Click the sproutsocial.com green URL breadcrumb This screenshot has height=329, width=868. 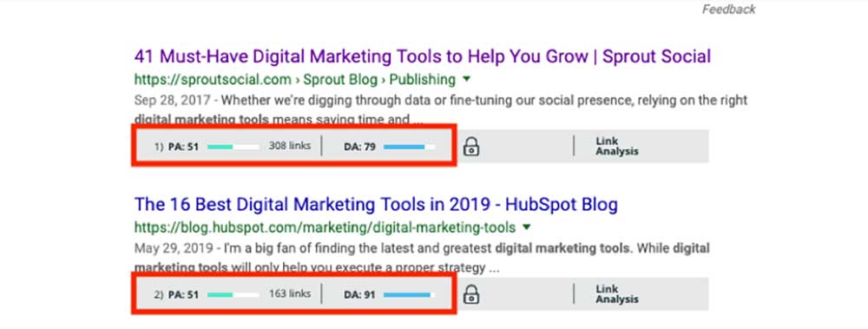[x=295, y=80]
